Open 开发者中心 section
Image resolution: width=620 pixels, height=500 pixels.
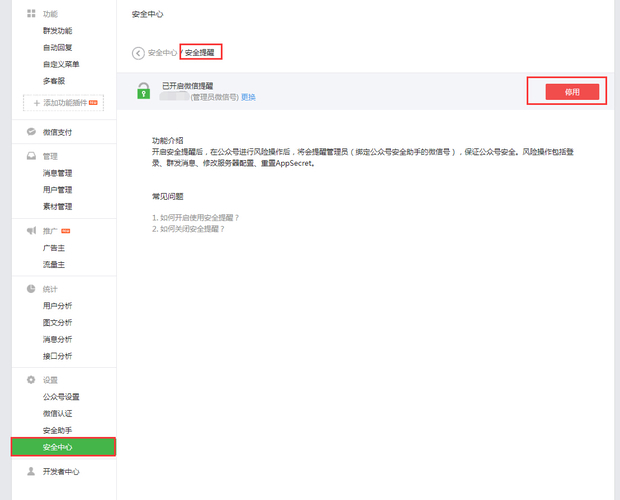tap(61, 472)
